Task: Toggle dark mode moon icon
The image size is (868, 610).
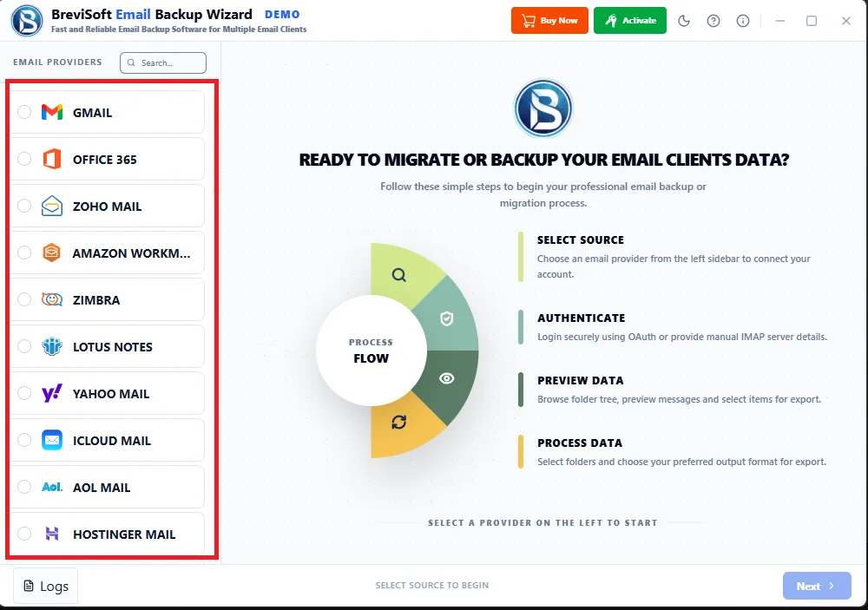Action: (684, 21)
